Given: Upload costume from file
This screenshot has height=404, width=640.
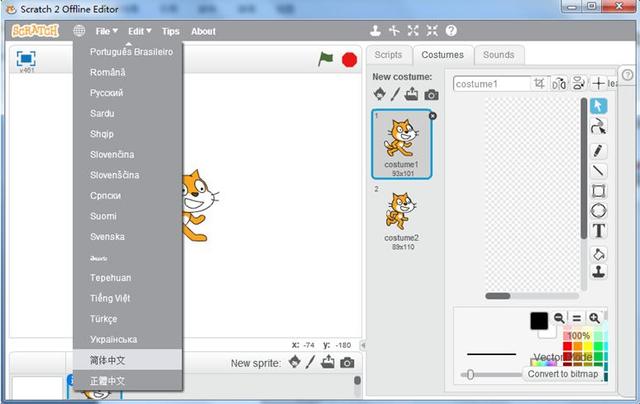Looking at the screenshot, I should tap(411, 94).
